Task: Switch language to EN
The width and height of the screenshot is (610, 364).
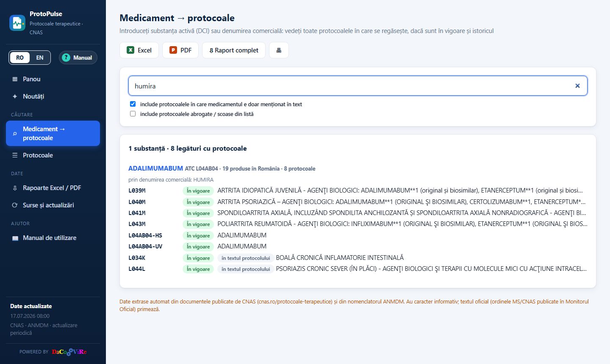Action: pyautogui.click(x=40, y=58)
